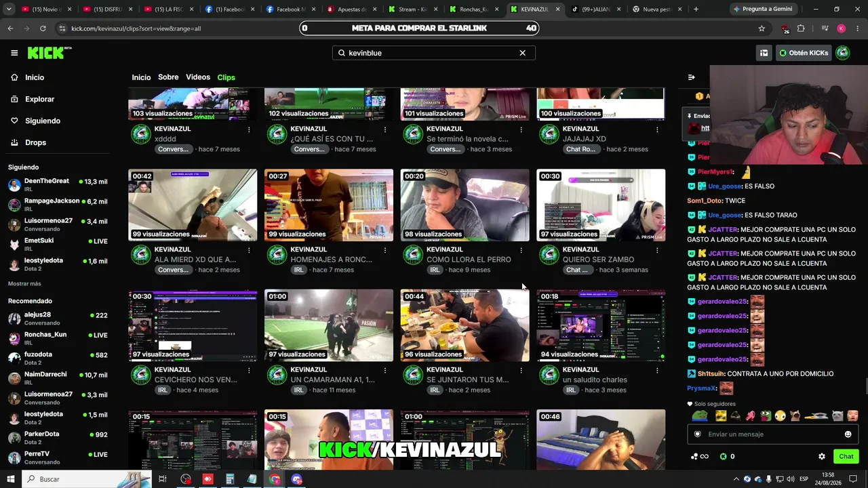Switch to the Sobre tab

[168, 77]
